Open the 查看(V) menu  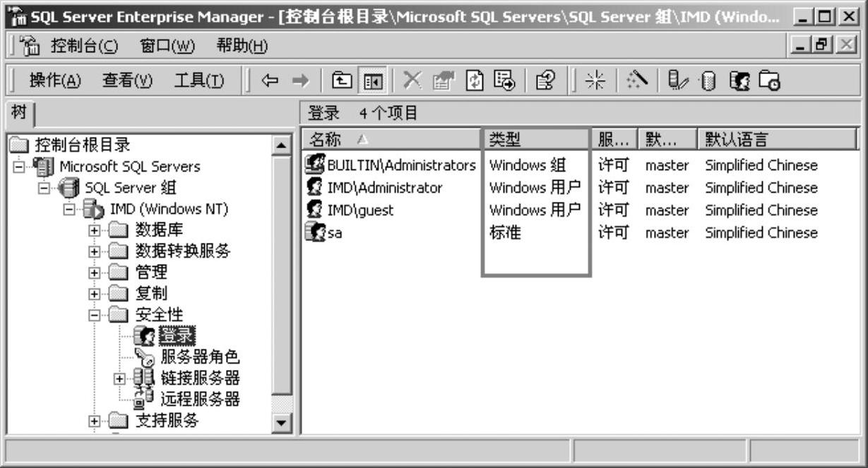[x=128, y=81]
